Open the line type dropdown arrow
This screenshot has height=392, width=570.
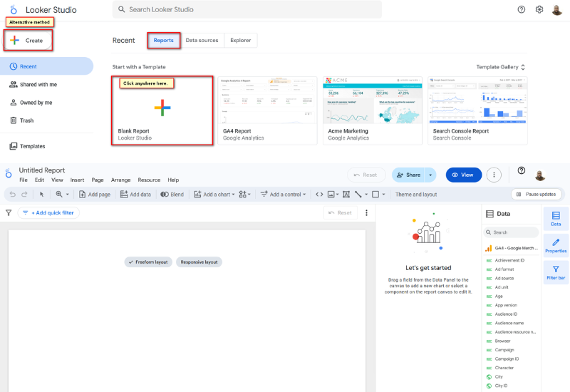pyautogui.click(x=366, y=195)
